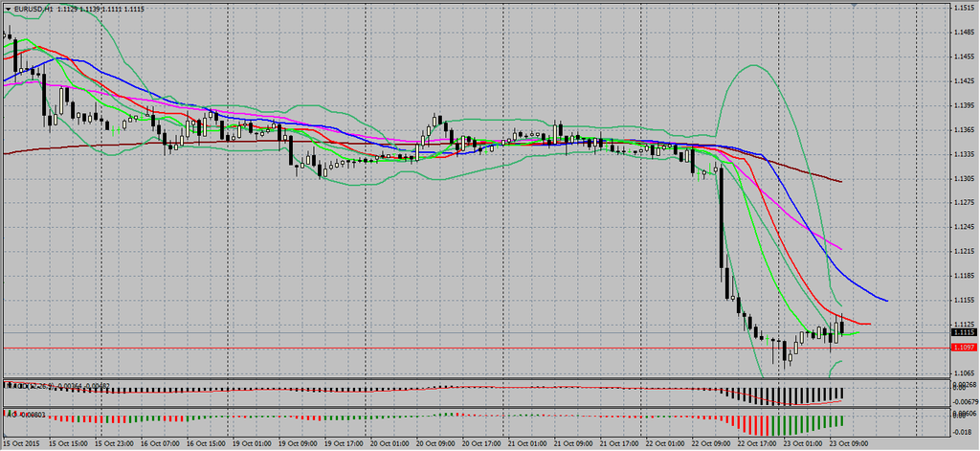Click the 16 Oct 15:00 time label
980x451 pixels.
pyautogui.click(x=205, y=443)
